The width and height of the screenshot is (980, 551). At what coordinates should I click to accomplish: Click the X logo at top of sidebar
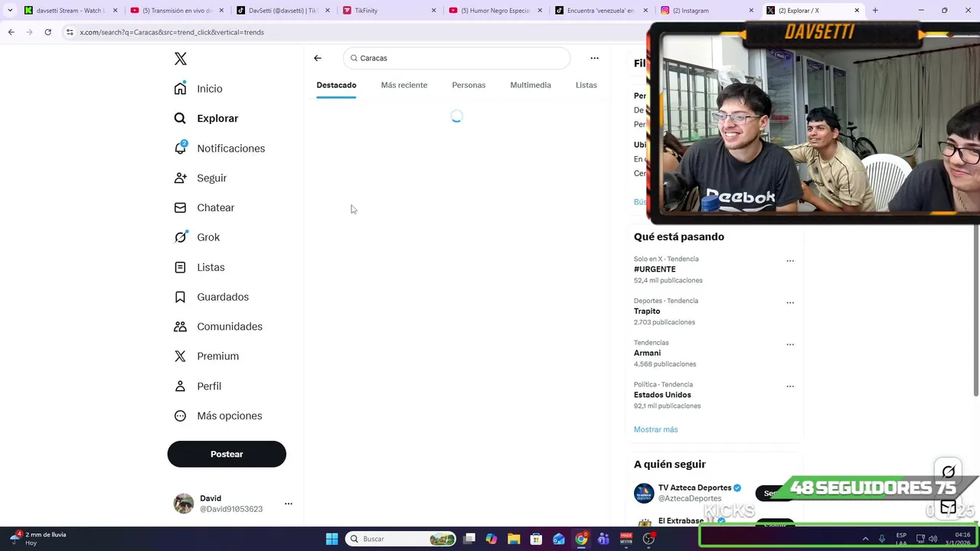pyautogui.click(x=181, y=59)
